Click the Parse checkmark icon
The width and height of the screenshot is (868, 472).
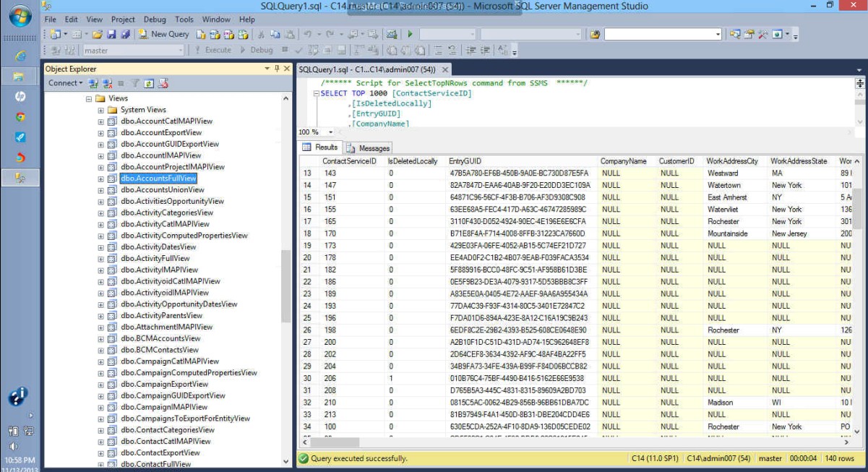coord(298,51)
